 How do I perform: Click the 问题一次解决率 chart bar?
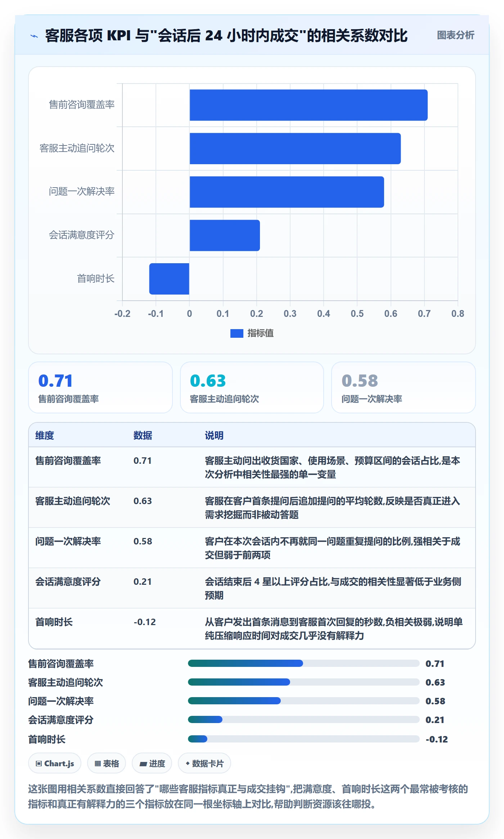[x=287, y=192]
